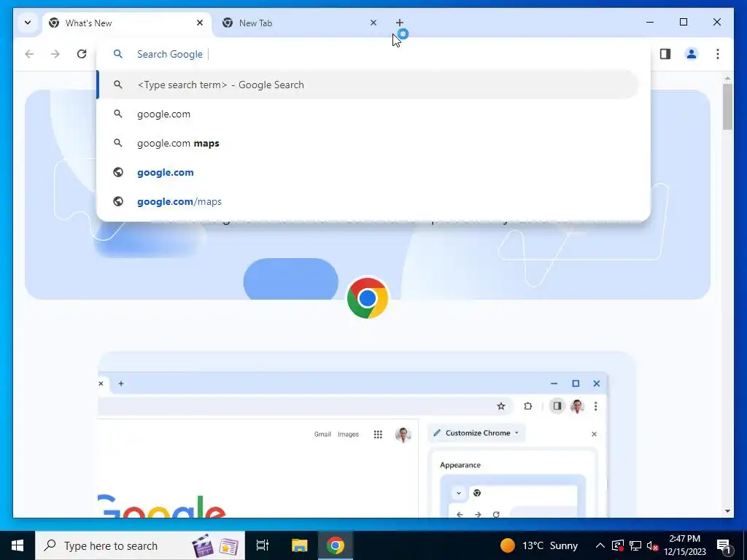Close the New Tab tab
747x560 pixels.
(x=373, y=23)
